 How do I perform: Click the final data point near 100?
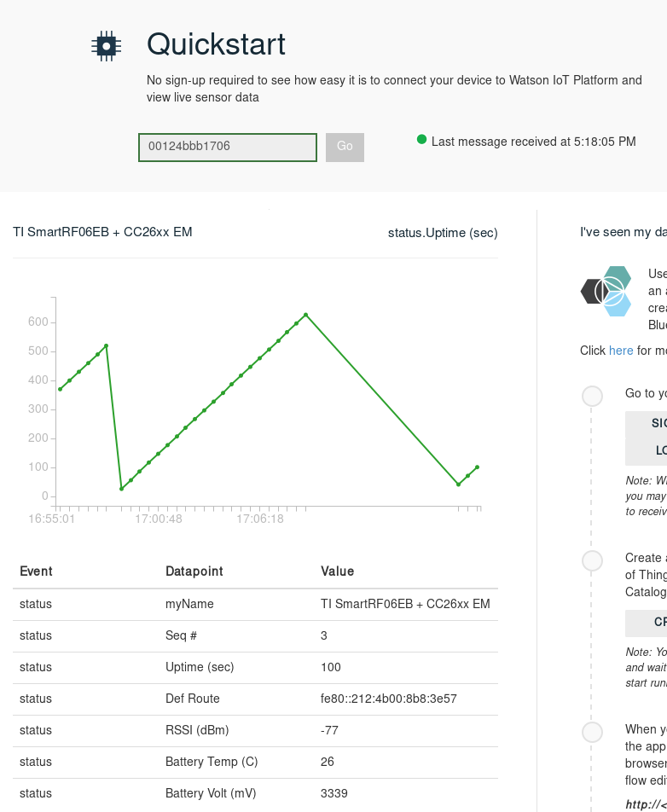point(477,467)
